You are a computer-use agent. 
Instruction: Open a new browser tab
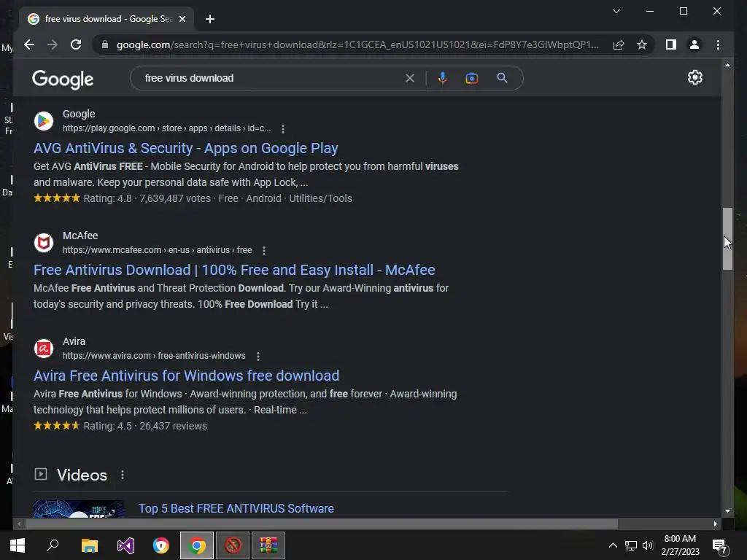click(x=210, y=19)
